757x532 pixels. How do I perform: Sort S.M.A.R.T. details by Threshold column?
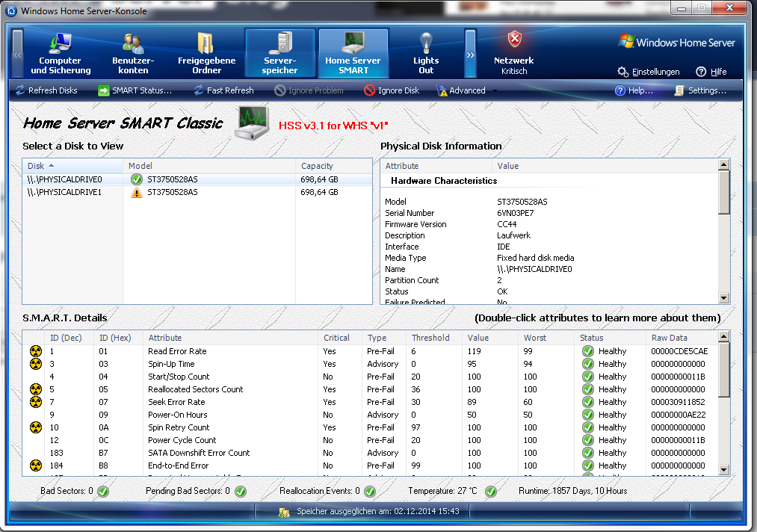[434, 338]
